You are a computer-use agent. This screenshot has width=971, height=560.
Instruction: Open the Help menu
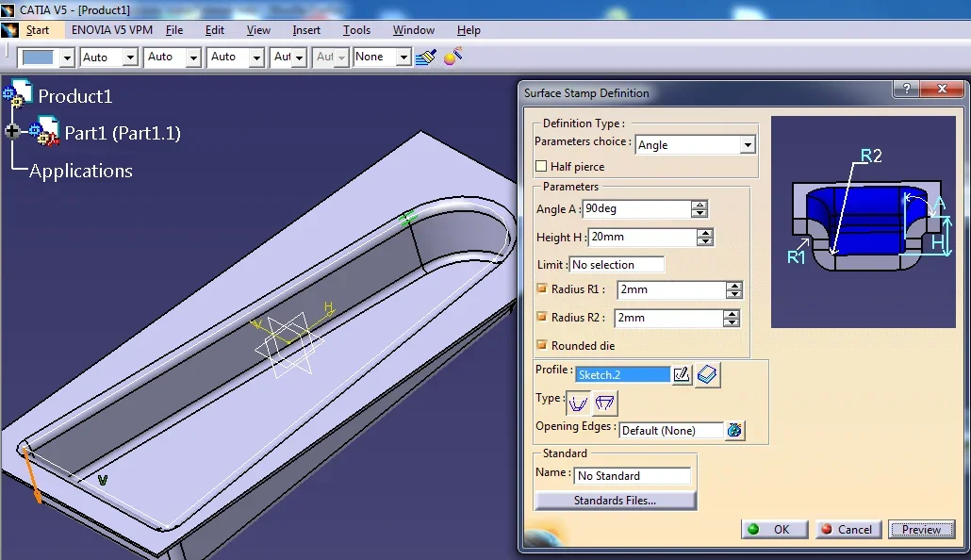(x=469, y=30)
